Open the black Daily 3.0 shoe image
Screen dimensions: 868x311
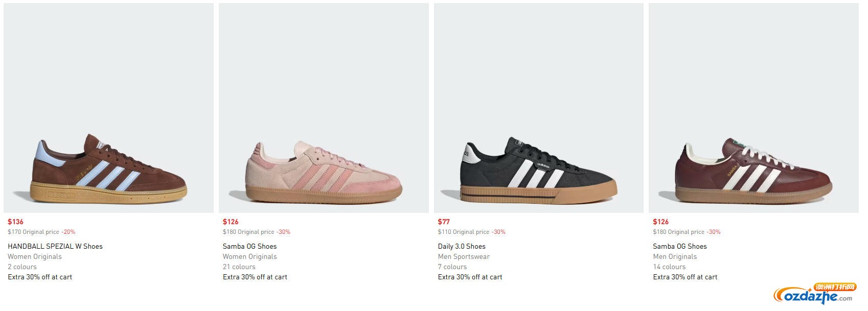[x=539, y=108]
